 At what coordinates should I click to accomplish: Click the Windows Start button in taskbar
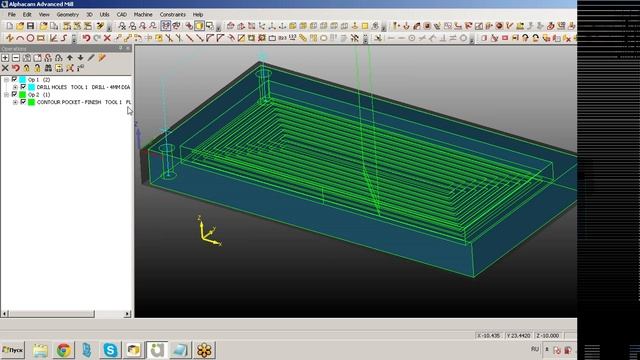click(x=13, y=350)
